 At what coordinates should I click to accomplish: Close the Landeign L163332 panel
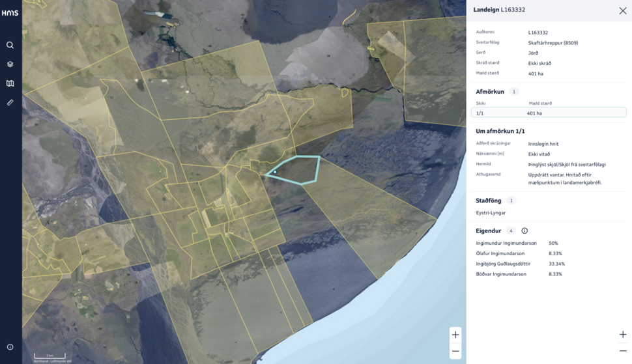coord(622,10)
